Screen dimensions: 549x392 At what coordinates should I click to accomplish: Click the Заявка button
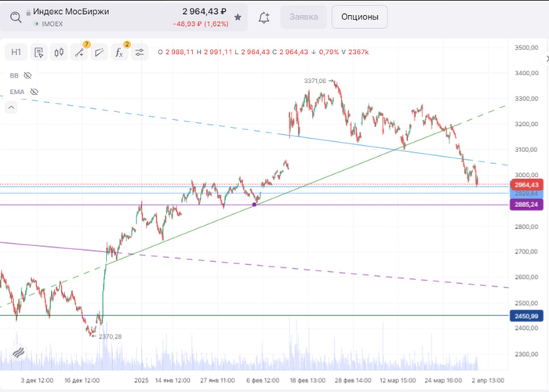click(x=304, y=16)
